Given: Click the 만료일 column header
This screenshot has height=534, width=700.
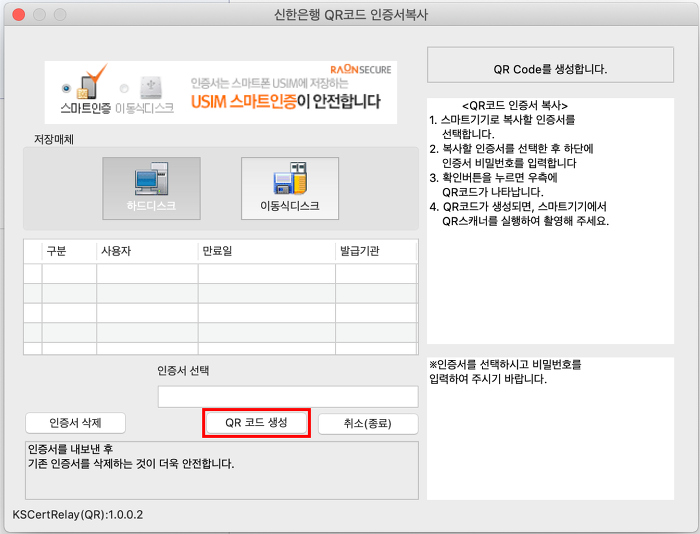Looking at the screenshot, I should pyautogui.click(x=267, y=251).
